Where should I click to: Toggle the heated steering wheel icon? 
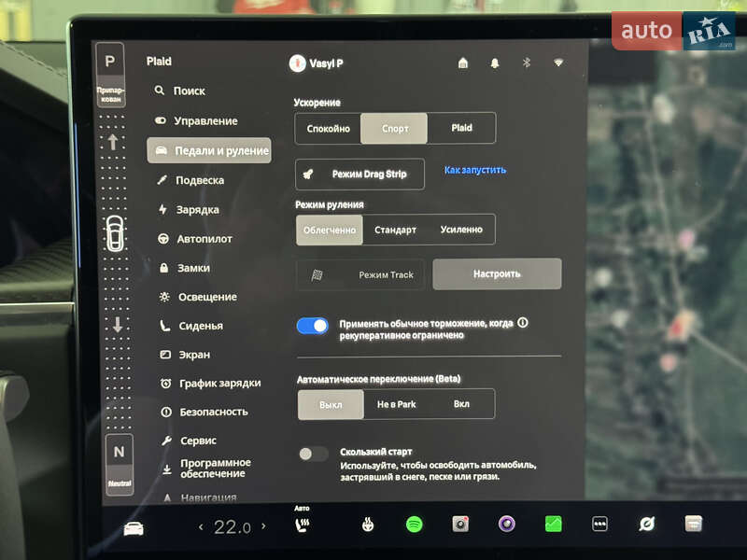pos(368,525)
